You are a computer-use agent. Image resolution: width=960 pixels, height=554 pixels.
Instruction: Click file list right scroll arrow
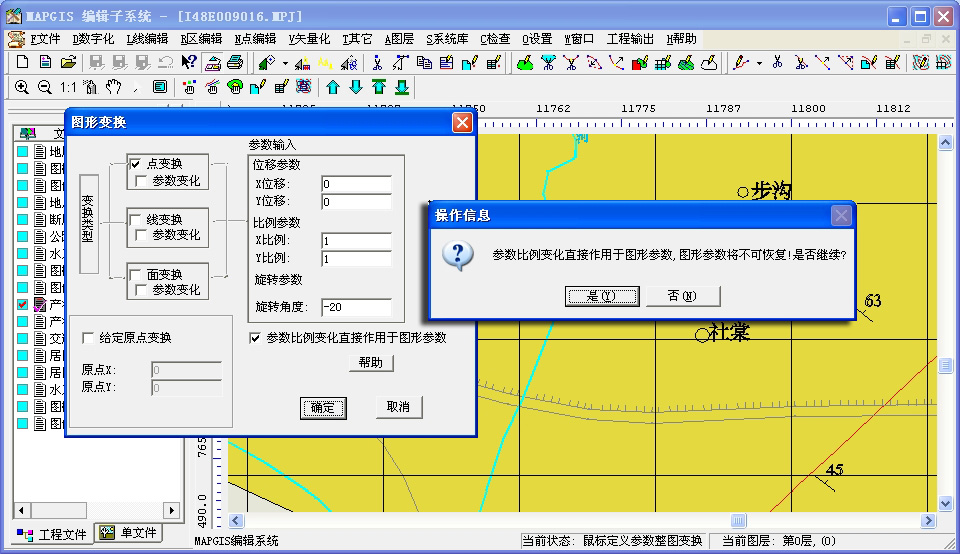click(171, 510)
